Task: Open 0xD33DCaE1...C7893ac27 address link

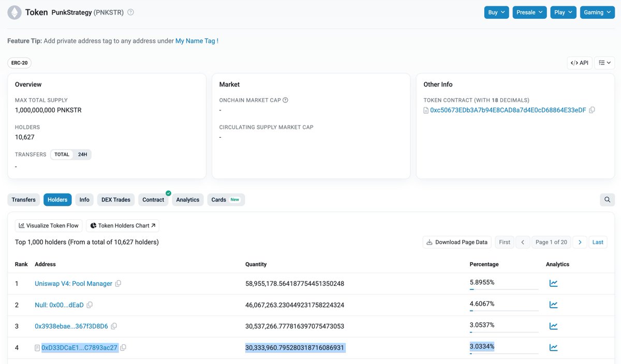Action: 80,347
